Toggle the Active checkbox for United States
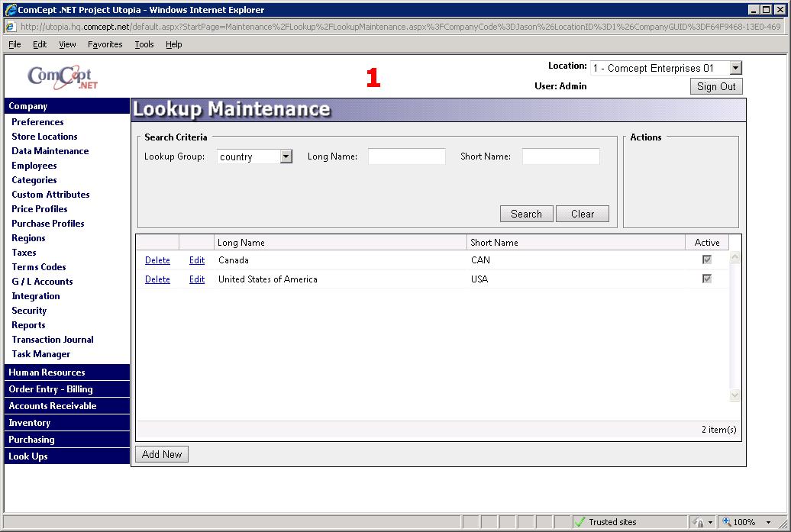791x532 pixels. 707,279
